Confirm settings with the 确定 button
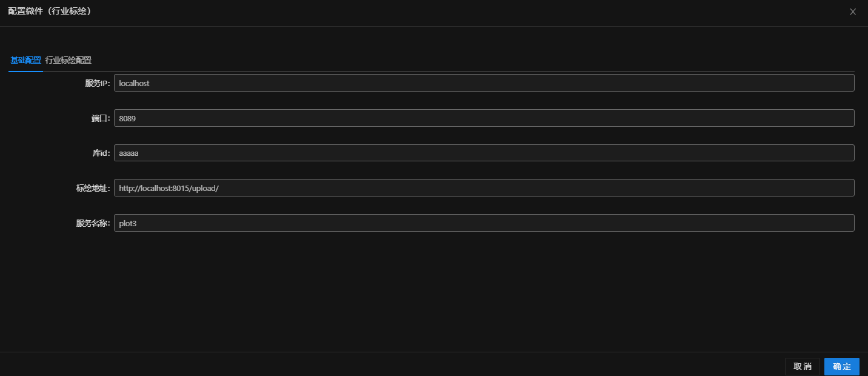This screenshot has height=376, width=868. (x=842, y=366)
